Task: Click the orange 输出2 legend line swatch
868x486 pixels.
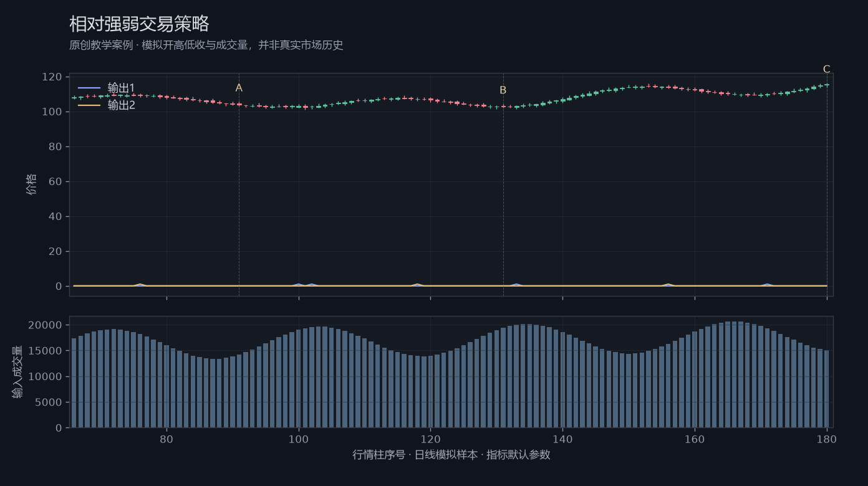Action: 89,105
